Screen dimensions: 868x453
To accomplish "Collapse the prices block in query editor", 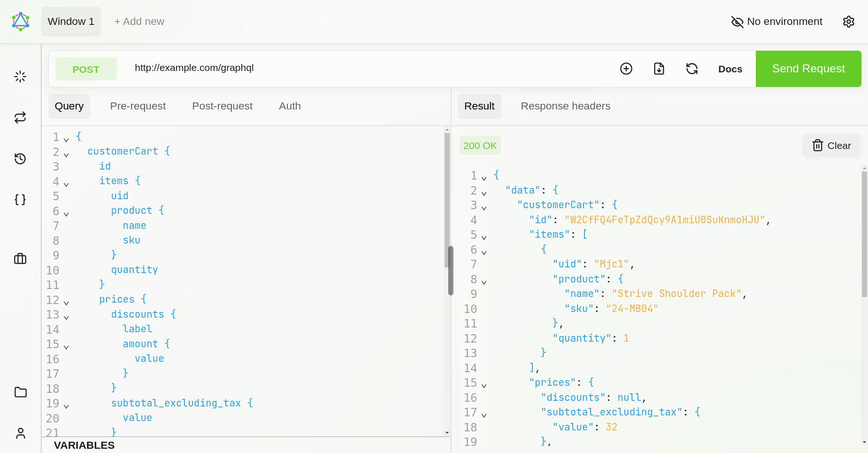I will click(x=66, y=303).
